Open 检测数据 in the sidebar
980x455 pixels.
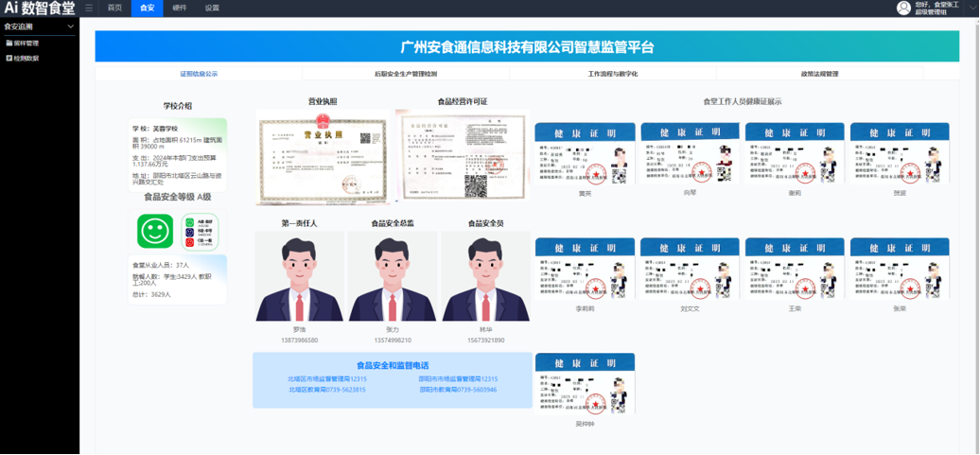tap(26, 58)
